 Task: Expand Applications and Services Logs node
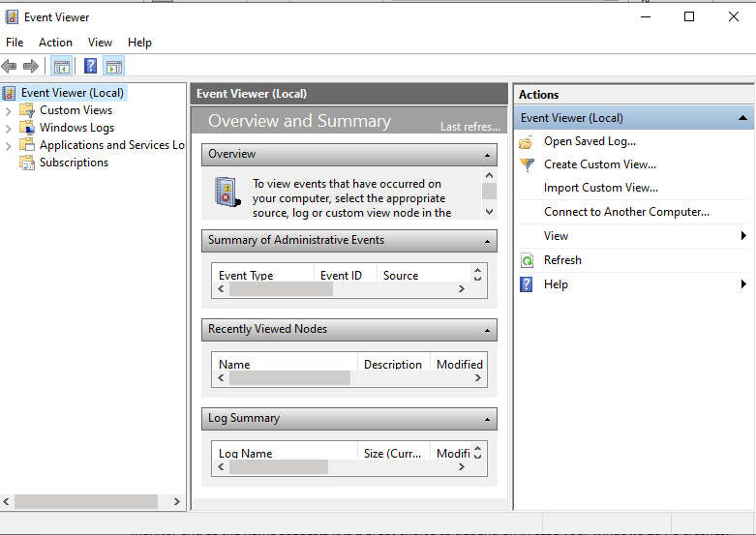[x=9, y=145]
